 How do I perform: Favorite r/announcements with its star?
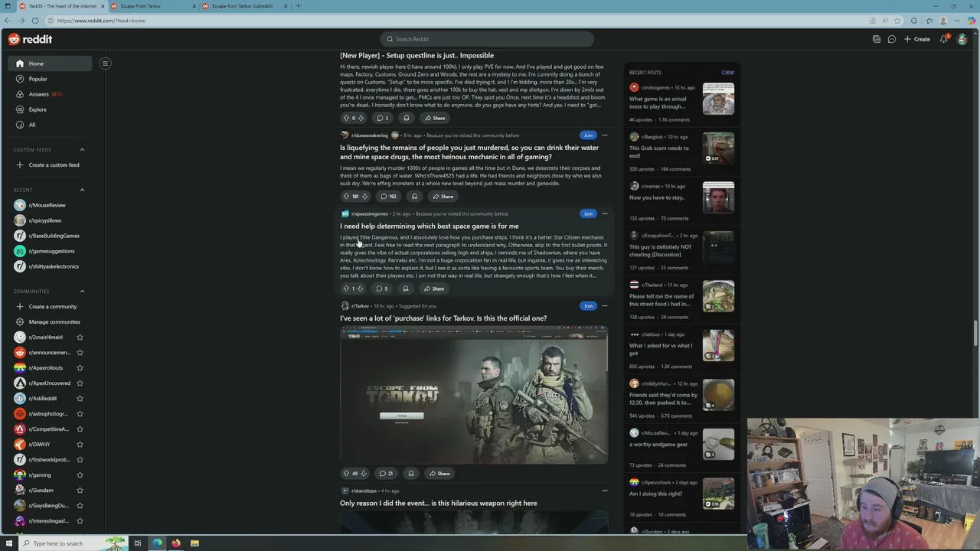point(80,352)
